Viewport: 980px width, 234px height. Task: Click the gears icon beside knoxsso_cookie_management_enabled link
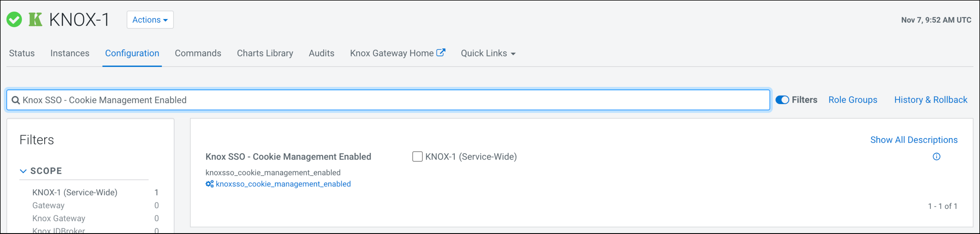pyautogui.click(x=209, y=184)
